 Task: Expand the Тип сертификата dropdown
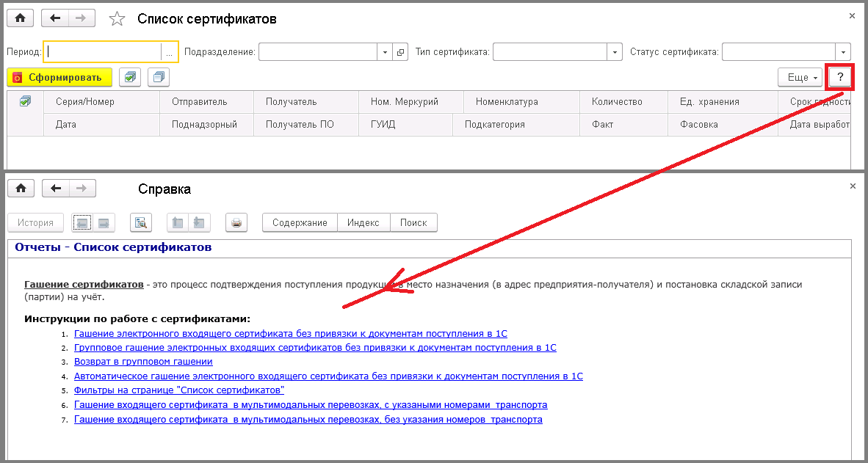click(x=615, y=52)
